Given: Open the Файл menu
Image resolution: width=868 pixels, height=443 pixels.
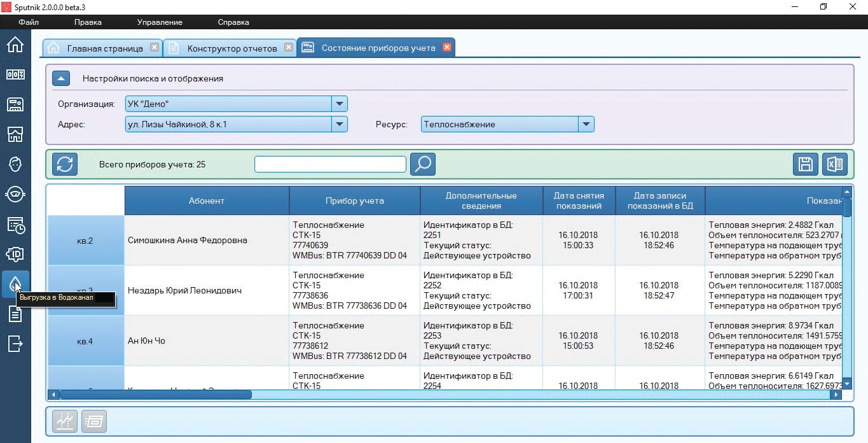Looking at the screenshot, I should (29, 22).
